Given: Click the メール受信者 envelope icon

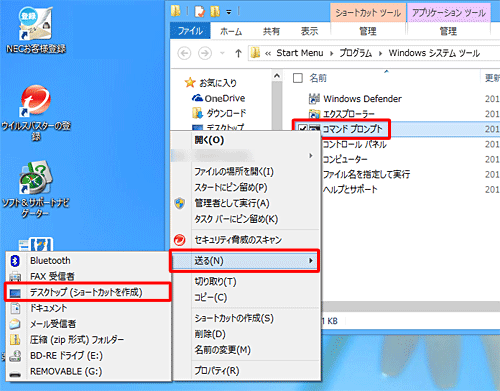Looking at the screenshot, I should click(15, 324).
